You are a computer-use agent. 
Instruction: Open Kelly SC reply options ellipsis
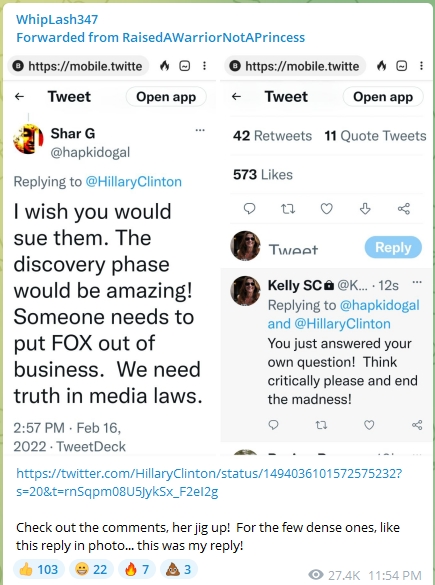(417, 282)
